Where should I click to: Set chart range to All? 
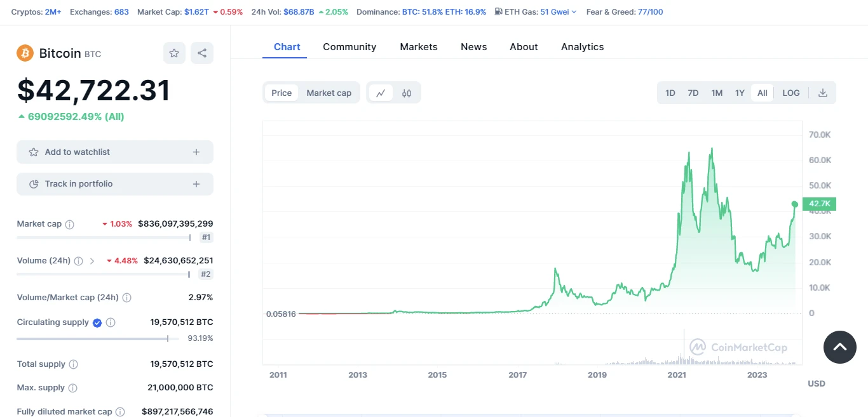(x=763, y=93)
